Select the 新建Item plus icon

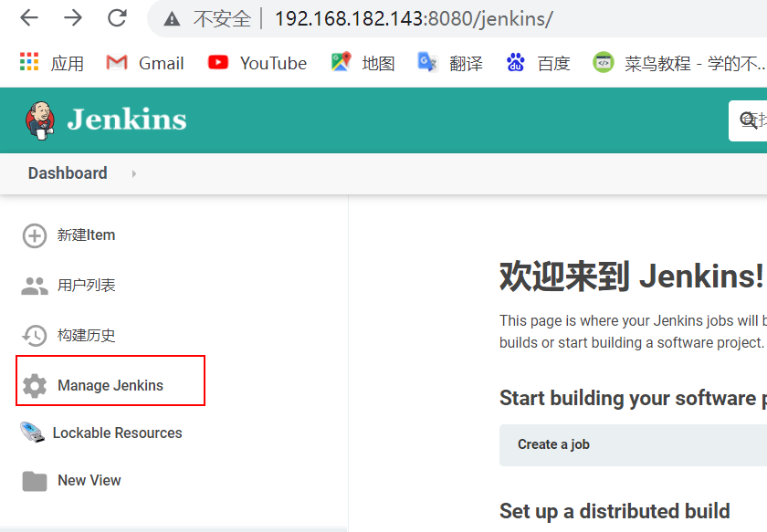[x=34, y=235]
